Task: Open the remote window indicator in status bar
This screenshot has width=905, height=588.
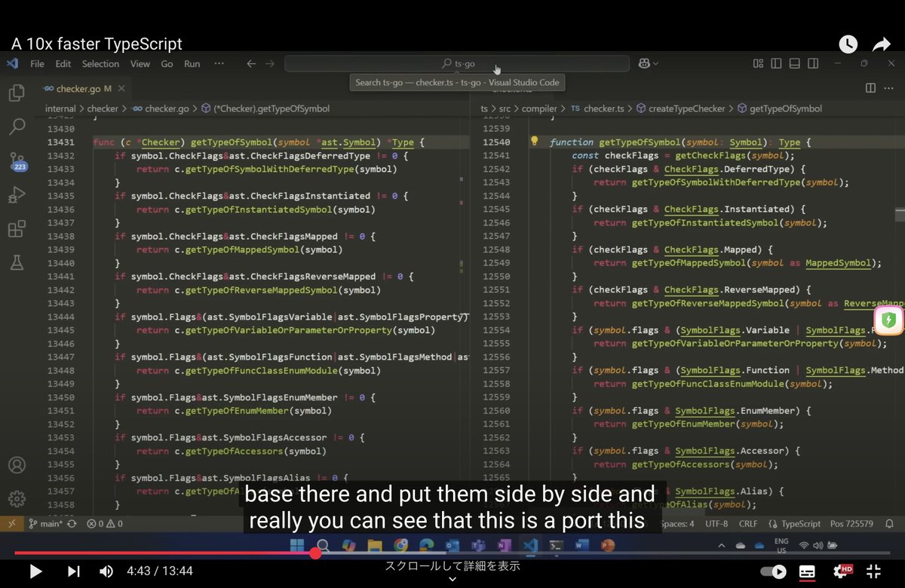Action: (x=11, y=523)
